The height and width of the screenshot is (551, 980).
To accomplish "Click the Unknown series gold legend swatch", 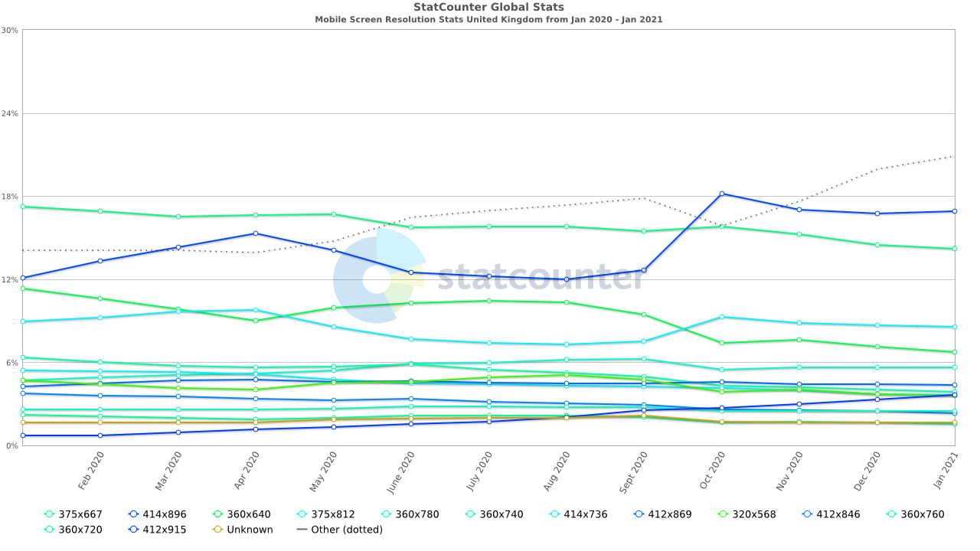I will click(x=218, y=530).
